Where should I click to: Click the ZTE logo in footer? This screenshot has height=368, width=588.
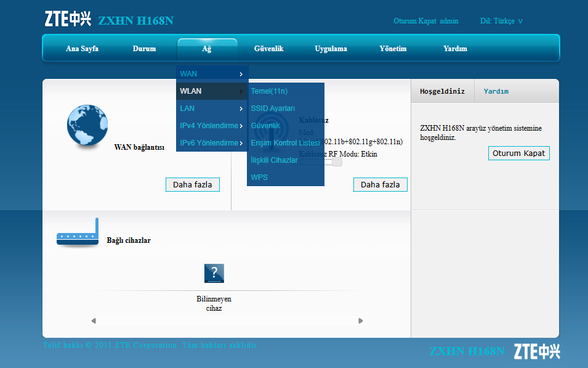[x=537, y=351]
